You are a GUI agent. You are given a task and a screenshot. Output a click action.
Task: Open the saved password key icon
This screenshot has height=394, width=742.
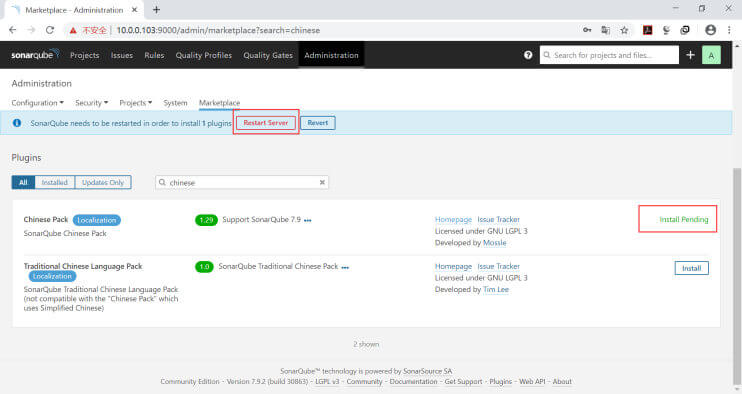click(x=587, y=30)
